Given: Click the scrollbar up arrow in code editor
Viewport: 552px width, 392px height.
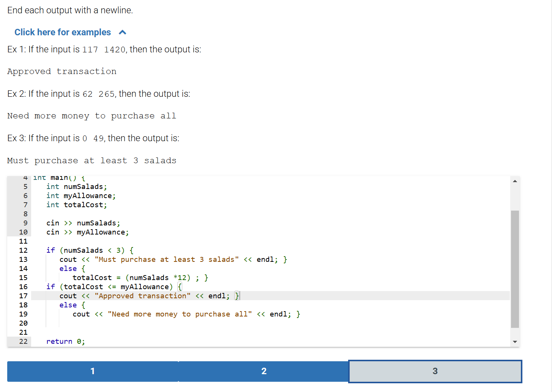Looking at the screenshot, I should (x=515, y=181).
